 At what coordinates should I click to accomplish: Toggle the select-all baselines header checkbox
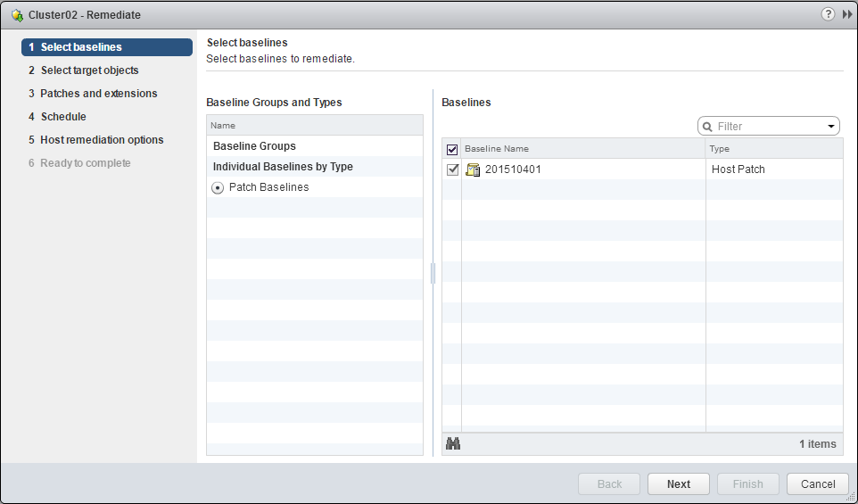click(452, 150)
